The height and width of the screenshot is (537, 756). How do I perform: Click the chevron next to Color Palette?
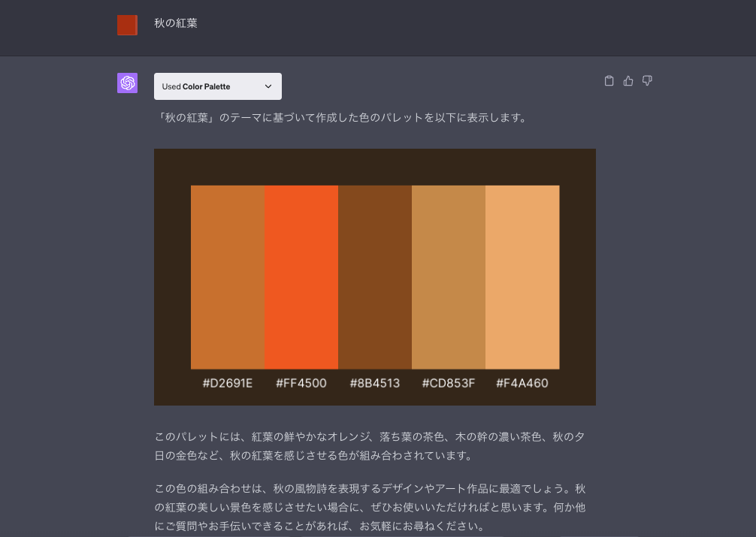(268, 86)
